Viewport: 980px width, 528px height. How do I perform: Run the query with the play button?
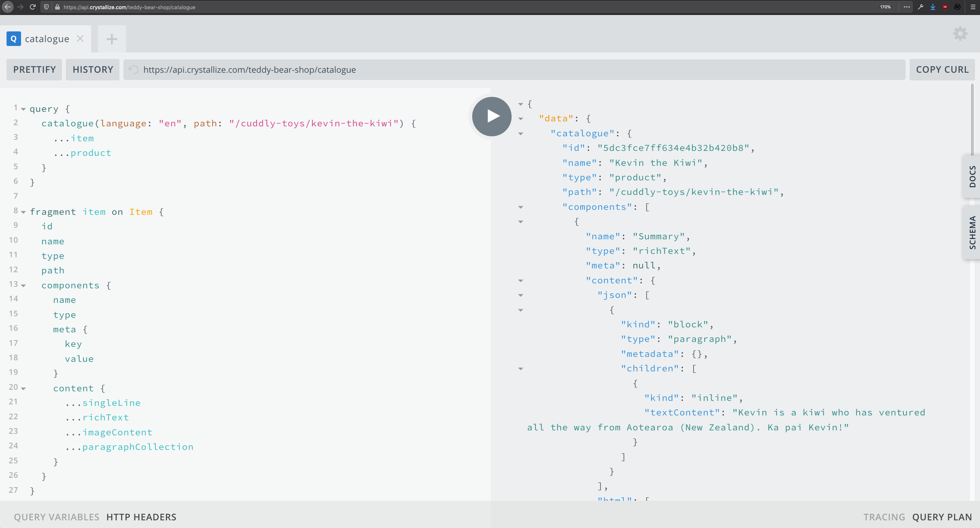[492, 116]
